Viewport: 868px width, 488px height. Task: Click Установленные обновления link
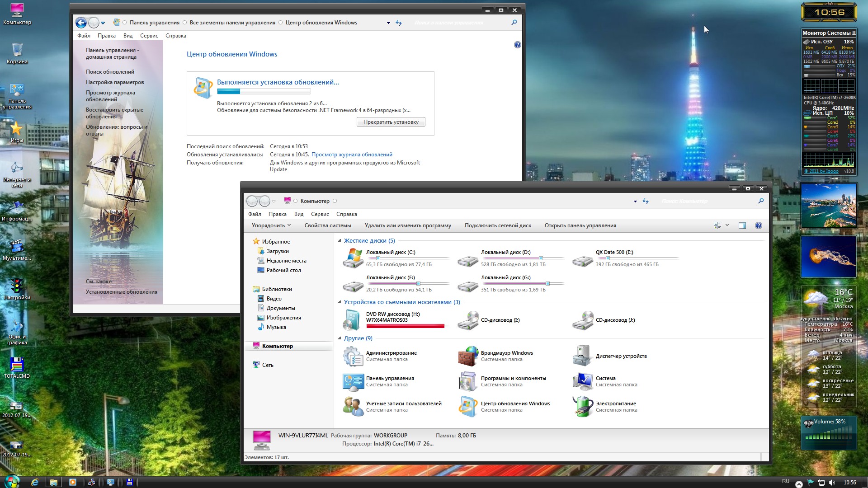(x=122, y=292)
